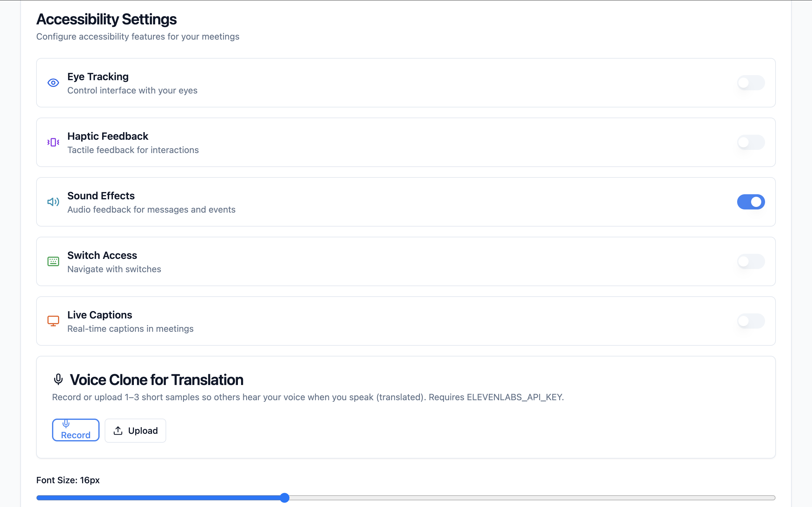Click the Font Size slider handle

click(x=285, y=497)
